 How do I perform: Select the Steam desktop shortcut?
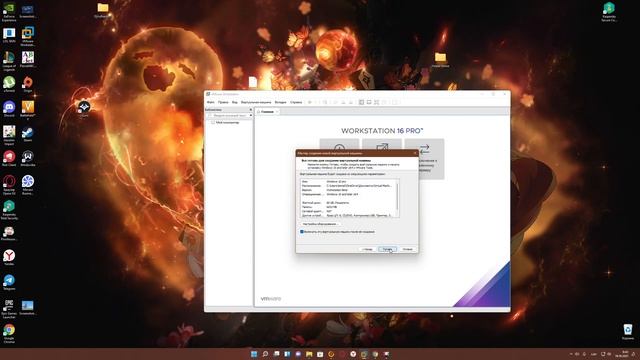pyautogui.click(x=28, y=134)
